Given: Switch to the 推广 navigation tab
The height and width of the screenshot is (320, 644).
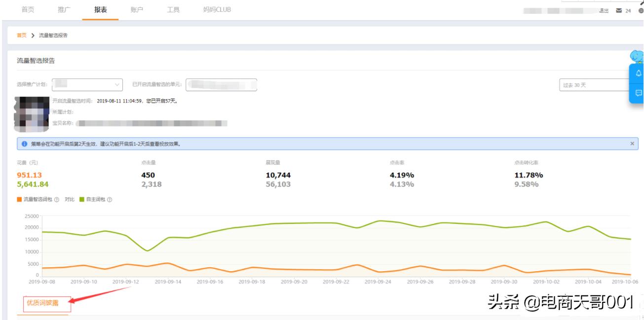Looking at the screenshot, I should click(64, 10).
